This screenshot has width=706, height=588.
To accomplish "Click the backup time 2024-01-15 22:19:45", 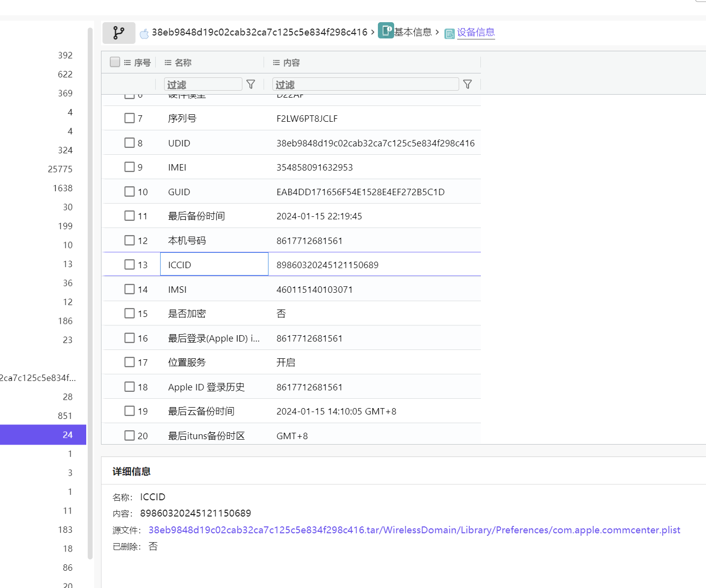I will pyautogui.click(x=319, y=216).
